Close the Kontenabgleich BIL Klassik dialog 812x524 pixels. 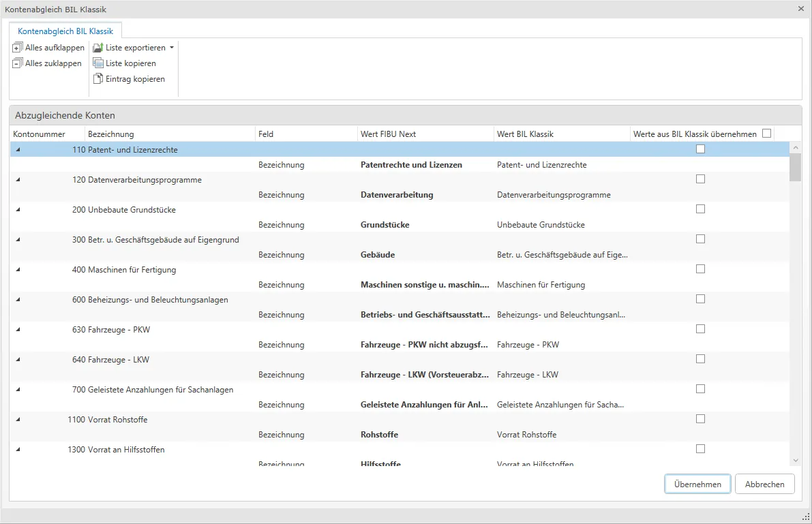pyautogui.click(x=800, y=9)
